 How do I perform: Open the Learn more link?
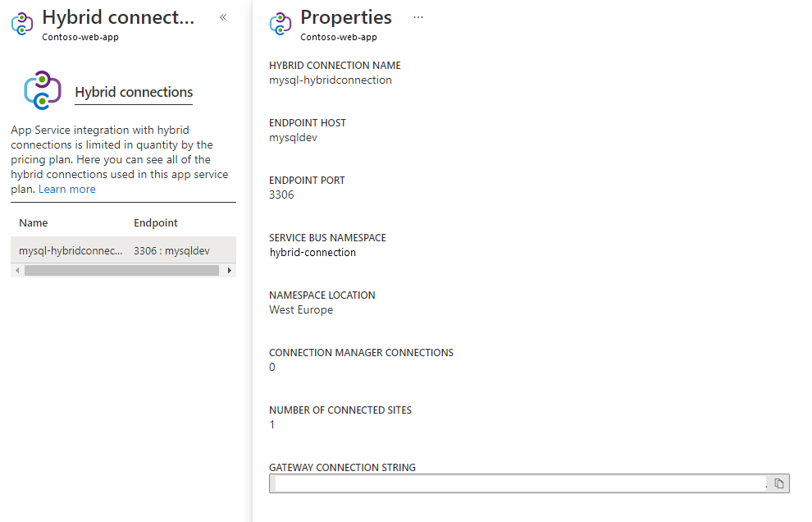[67, 190]
